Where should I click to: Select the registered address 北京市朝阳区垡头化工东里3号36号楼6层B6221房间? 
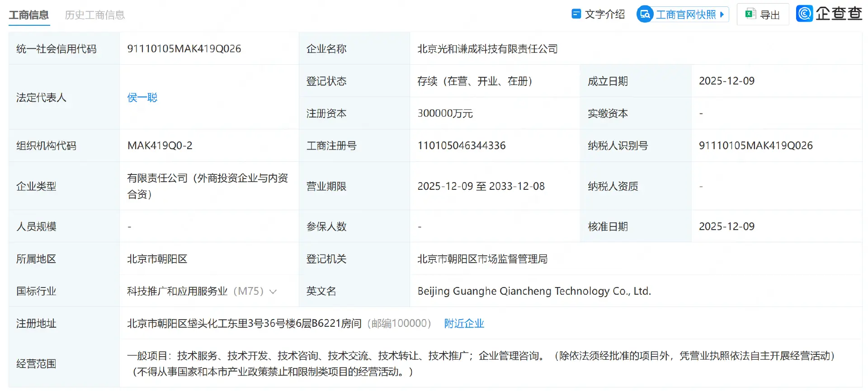coord(245,323)
